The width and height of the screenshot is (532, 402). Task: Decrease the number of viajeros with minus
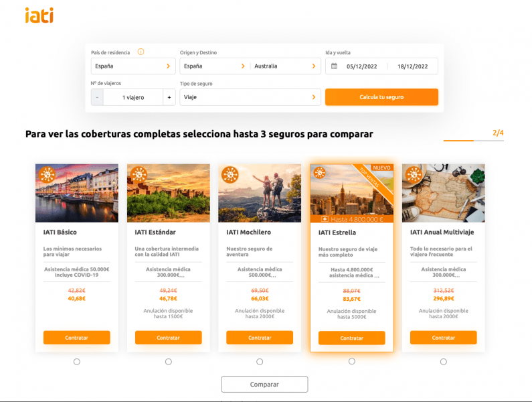tap(97, 98)
